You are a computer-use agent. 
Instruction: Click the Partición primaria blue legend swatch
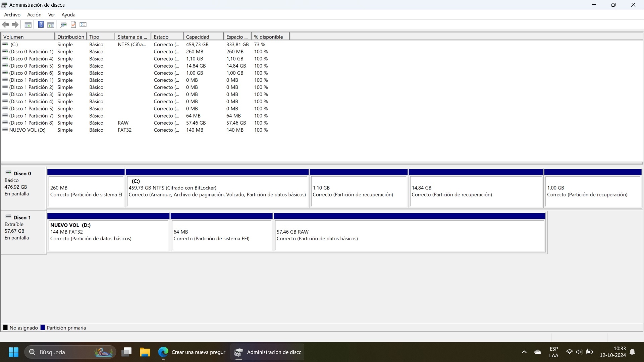point(43,327)
